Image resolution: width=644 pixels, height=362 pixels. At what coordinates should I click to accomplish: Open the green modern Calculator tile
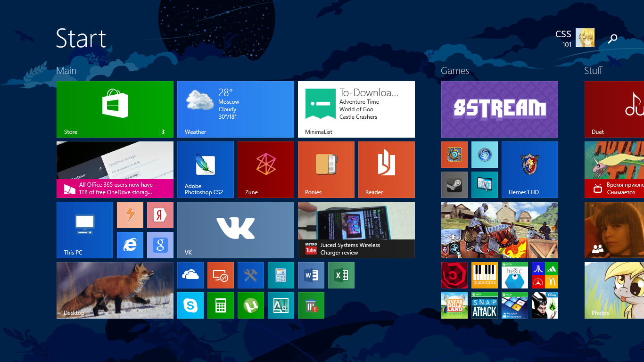tap(221, 305)
